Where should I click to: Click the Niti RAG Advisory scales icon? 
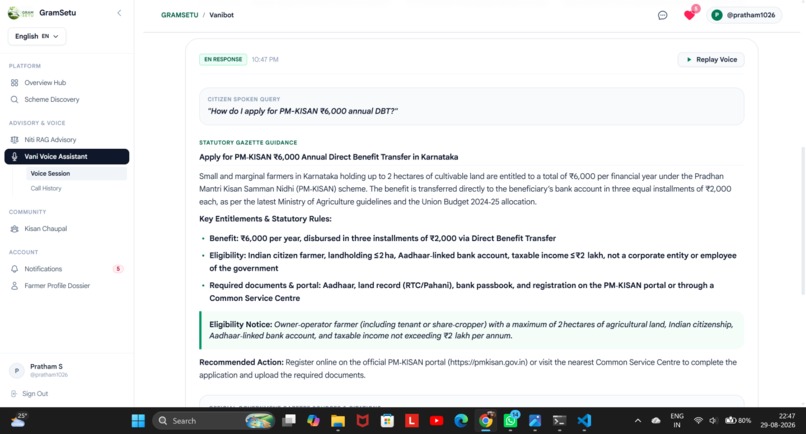tap(14, 139)
